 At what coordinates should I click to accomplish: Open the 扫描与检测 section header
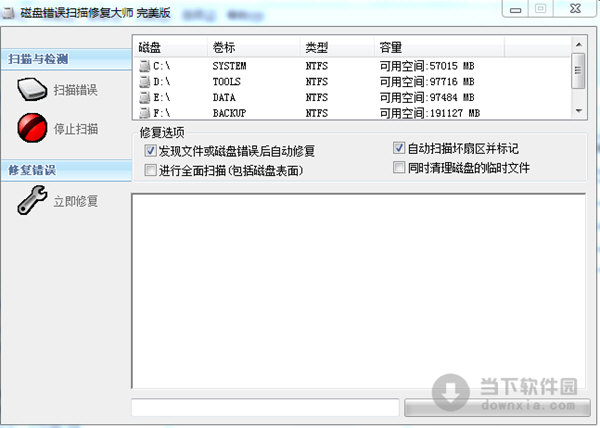[x=66, y=59]
